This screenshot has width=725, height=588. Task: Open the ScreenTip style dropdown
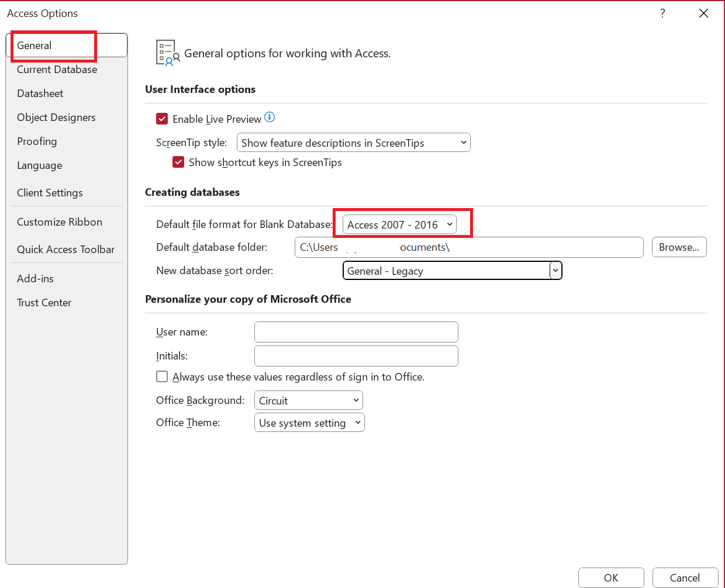(x=353, y=143)
